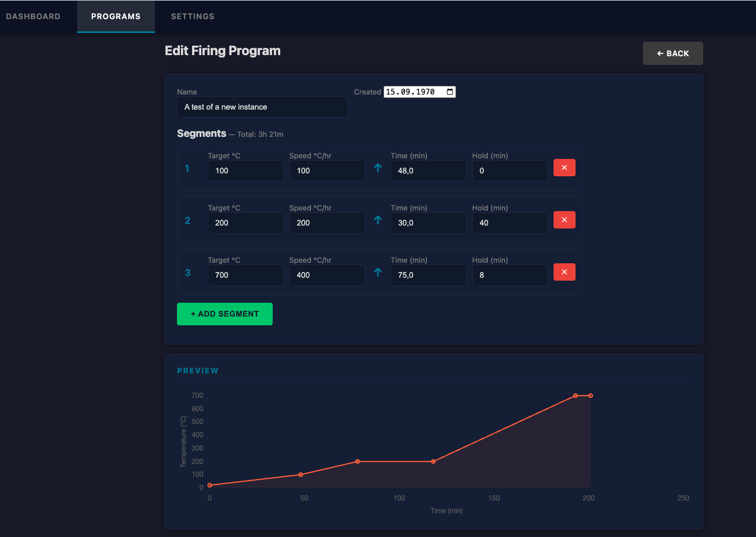Toggle the up arrow direction for segment 2
756x537 pixels.
point(378,220)
